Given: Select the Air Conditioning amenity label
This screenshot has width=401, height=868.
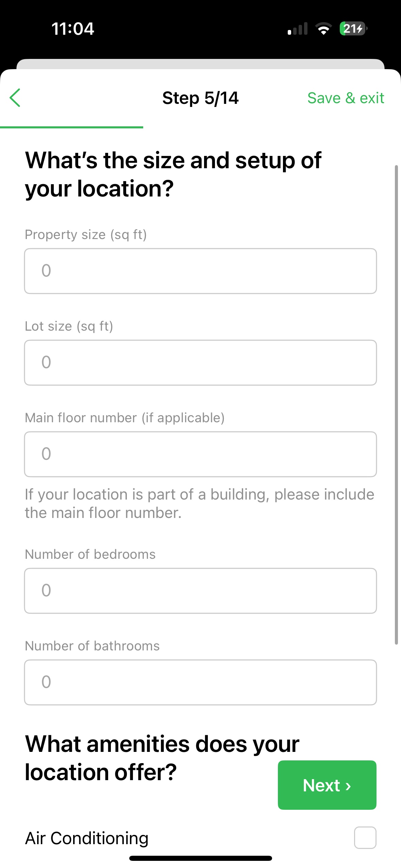Looking at the screenshot, I should 87,838.
